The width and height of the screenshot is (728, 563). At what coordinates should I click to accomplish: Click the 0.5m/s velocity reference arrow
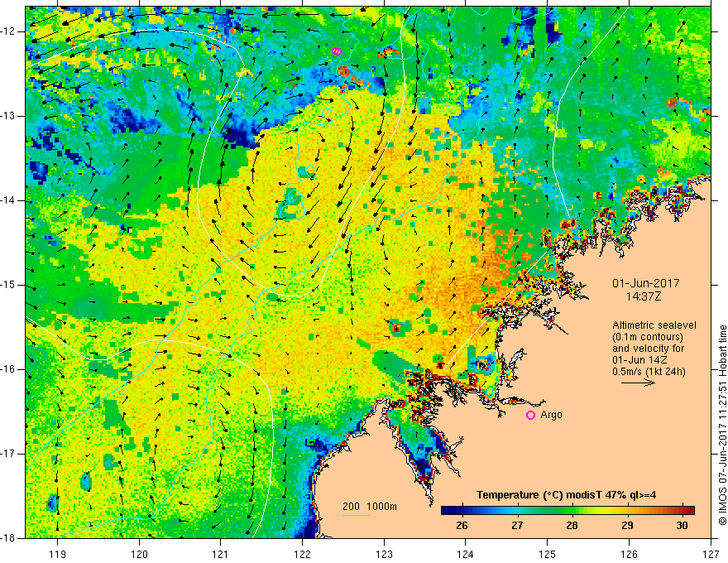pyautogui.click(x=639, y=383)
